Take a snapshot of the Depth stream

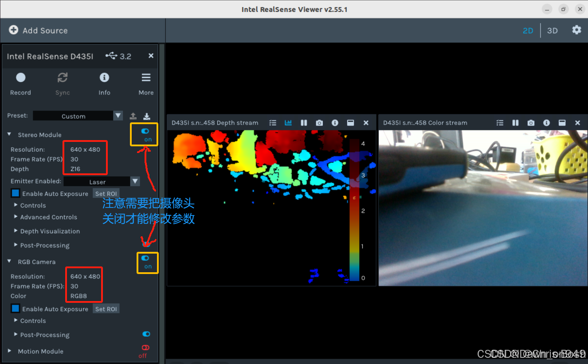pos(319,123)
